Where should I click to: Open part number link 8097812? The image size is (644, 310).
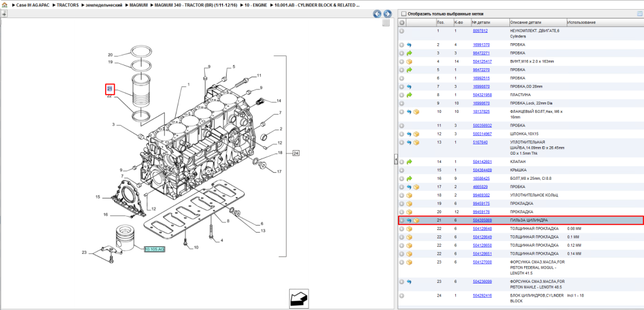480,31
